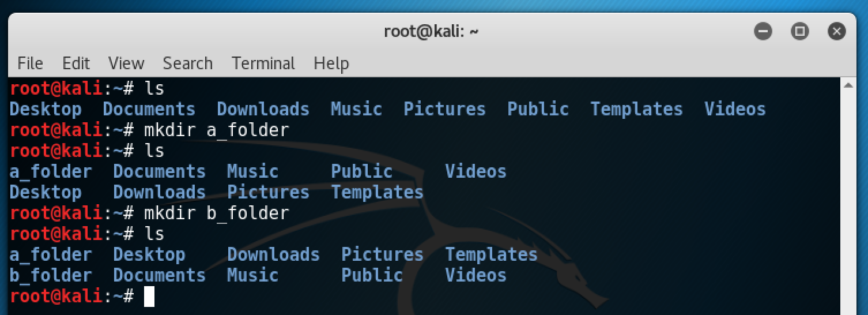
Task: Click Videos following Templates on the same line
Action: [735, 110]
